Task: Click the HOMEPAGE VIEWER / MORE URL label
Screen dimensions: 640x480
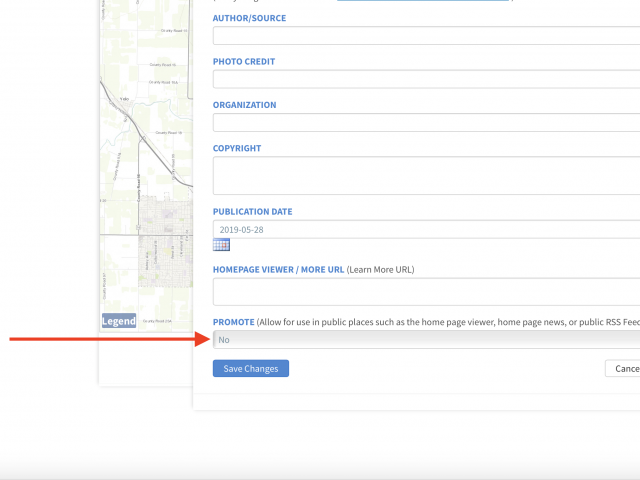Action: pos(278,269)
